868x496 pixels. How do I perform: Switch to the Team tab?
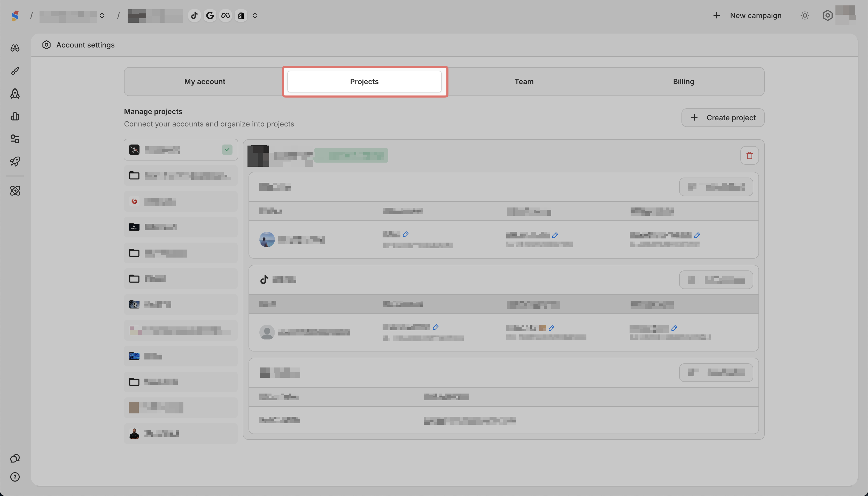(524, 81)
